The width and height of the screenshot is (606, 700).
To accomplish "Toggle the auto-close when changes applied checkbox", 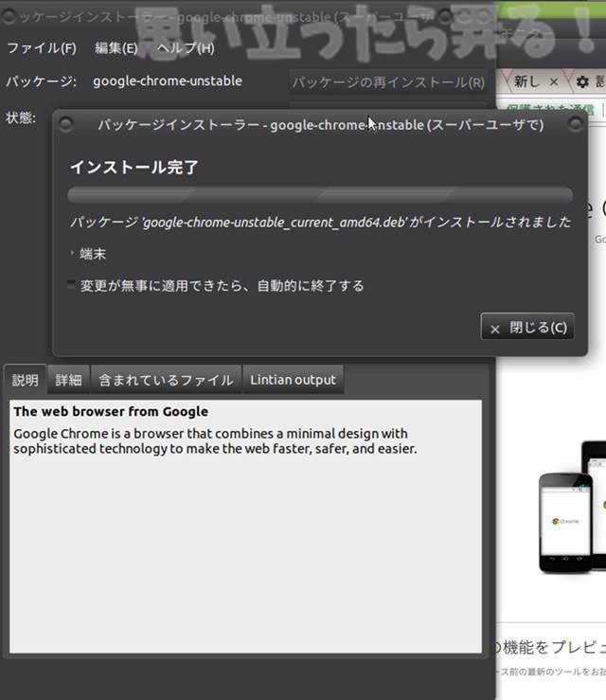I will click(71, 285).
